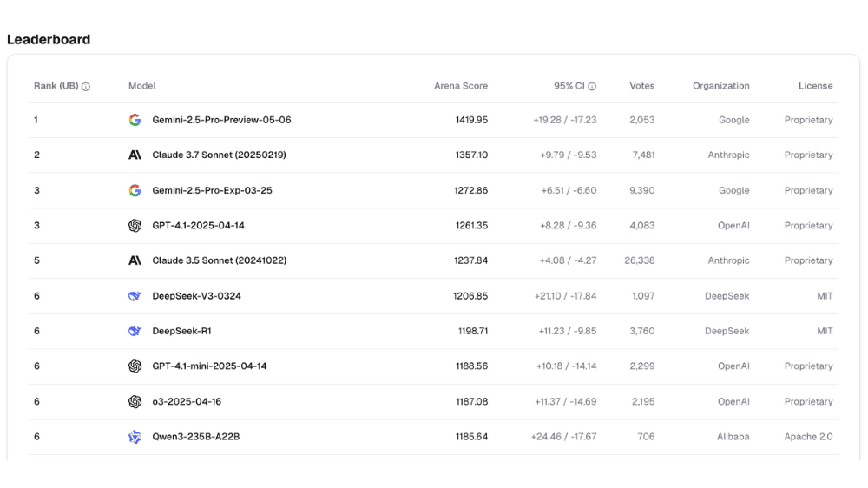Screen dimensions: 868x488
Task: Click Qwen logo beside Qwen3-235B-A22B
Action: (x=135, y=437)
